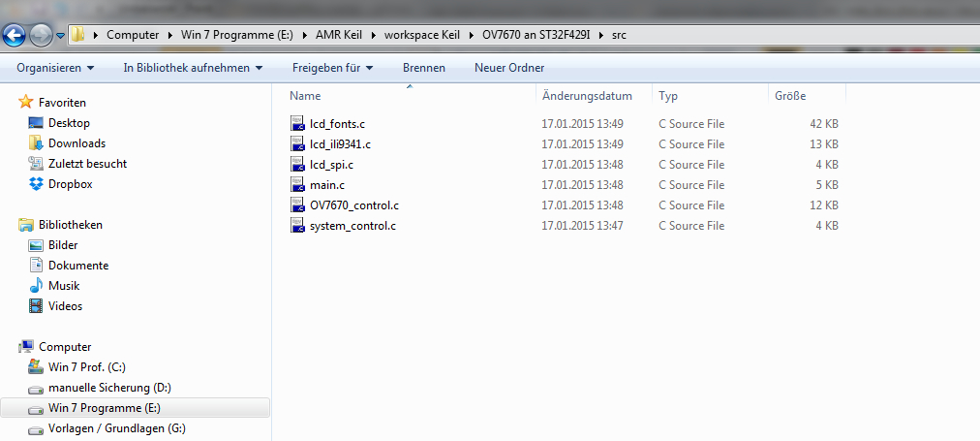Click the Musik note icon
980x441 pixels.
pos(36,285)
